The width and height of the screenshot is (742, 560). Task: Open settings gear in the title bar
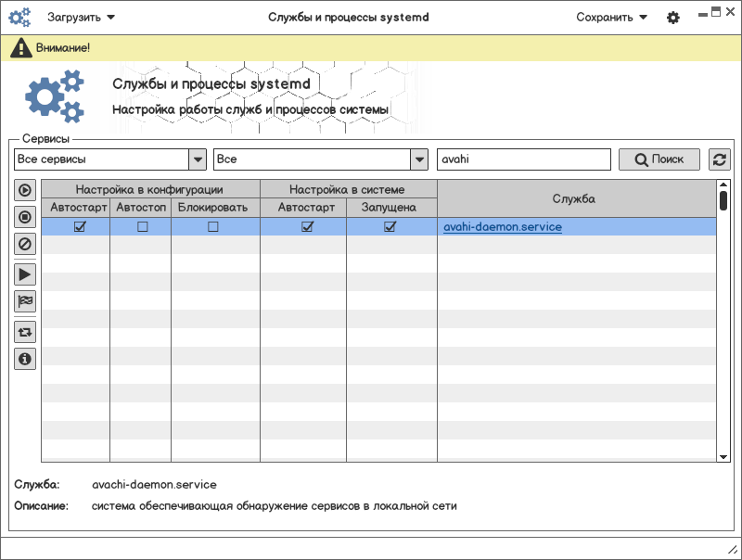click(x=673, y=18)
